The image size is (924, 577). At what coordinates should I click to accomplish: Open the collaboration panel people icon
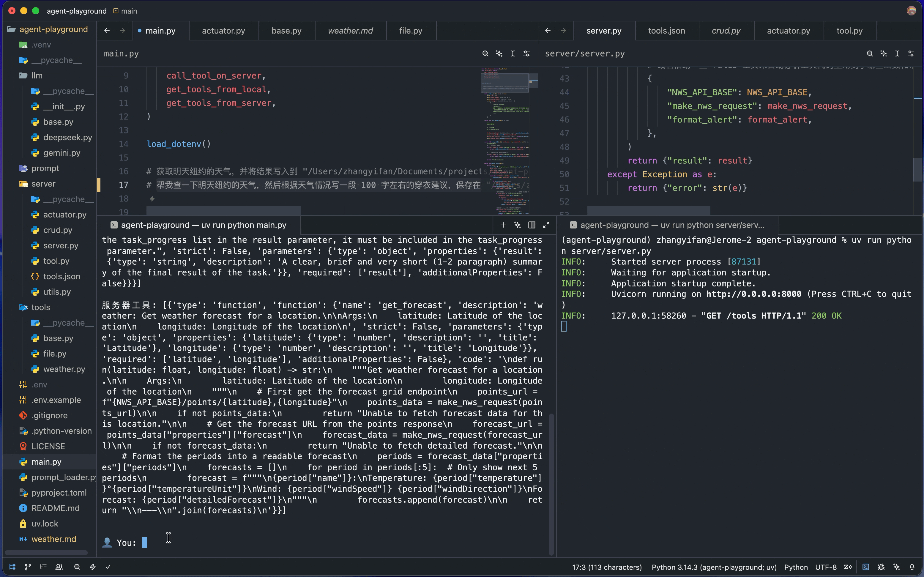59,567
